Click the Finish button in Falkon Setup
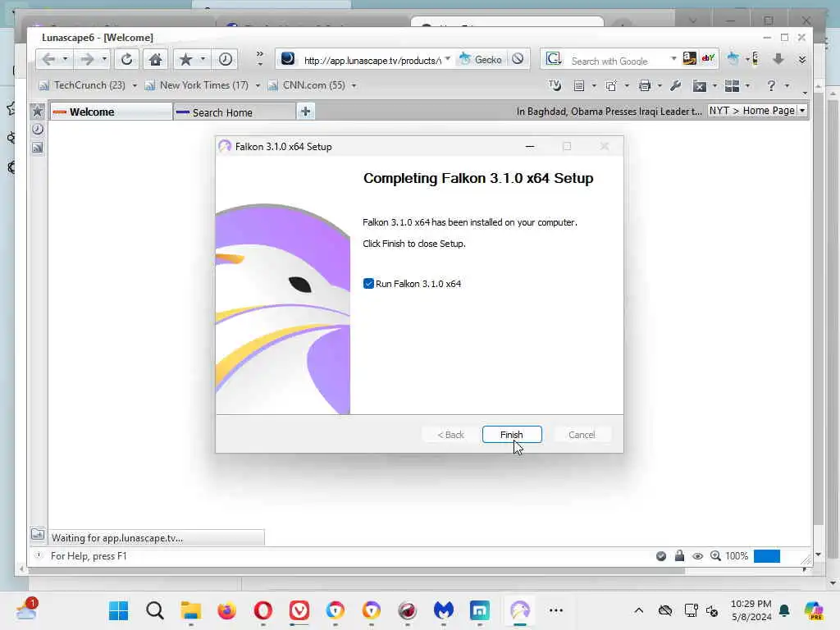 (x=512, y=435)
